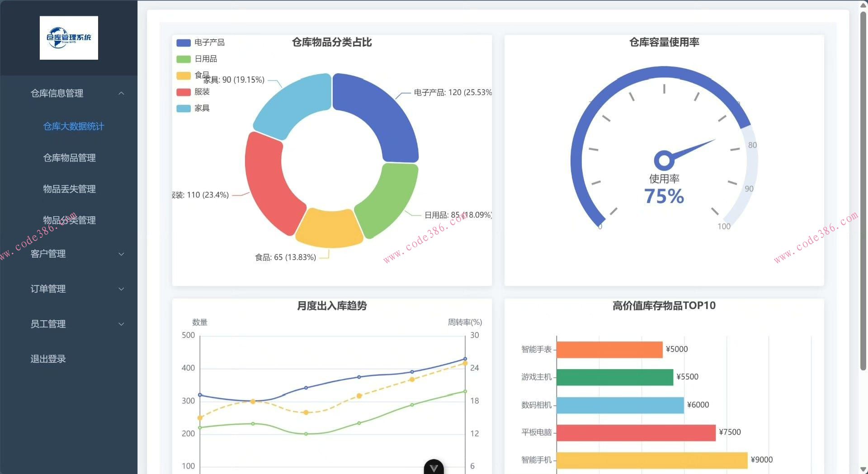Open 仓库信息管理 menu section
The image size is (868, 474).
69,93
